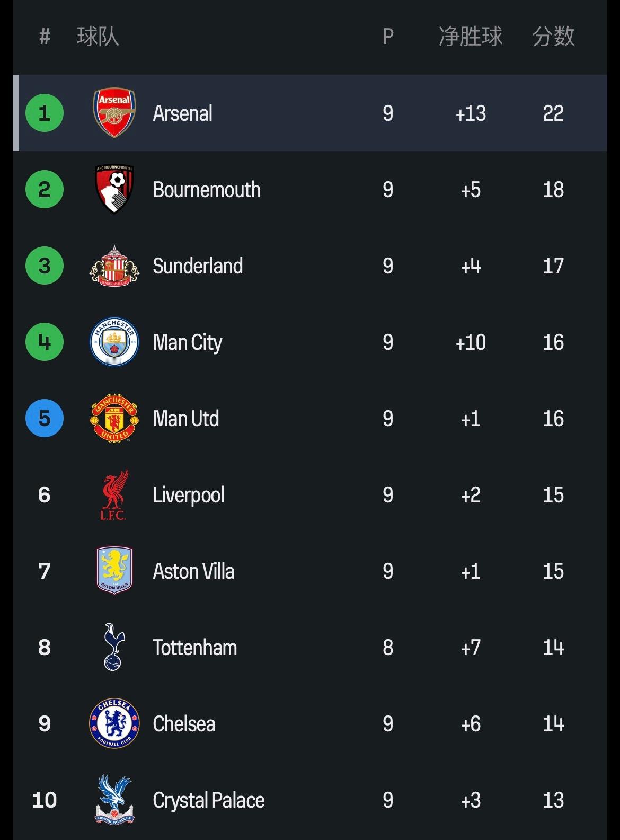This screenshot has height=840, width=620.
Task: Click the Arsenal club crest
Action: tap(114, 113)
